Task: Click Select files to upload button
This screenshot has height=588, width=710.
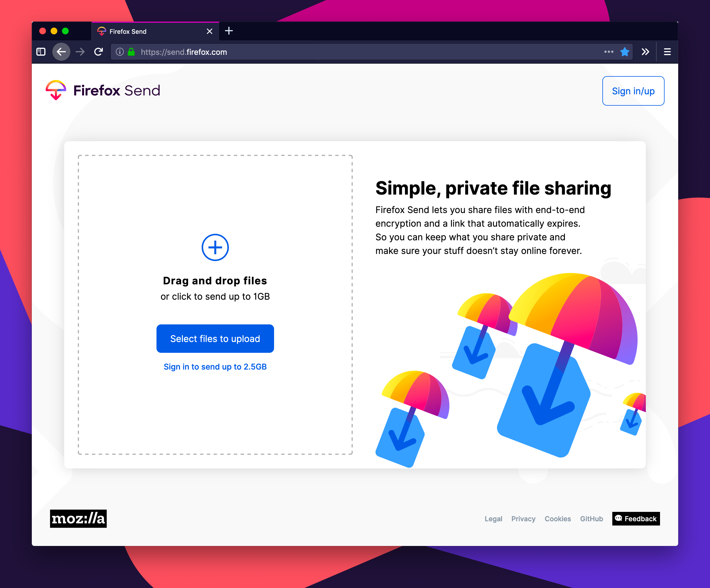Action: click(x=215, y=339)
